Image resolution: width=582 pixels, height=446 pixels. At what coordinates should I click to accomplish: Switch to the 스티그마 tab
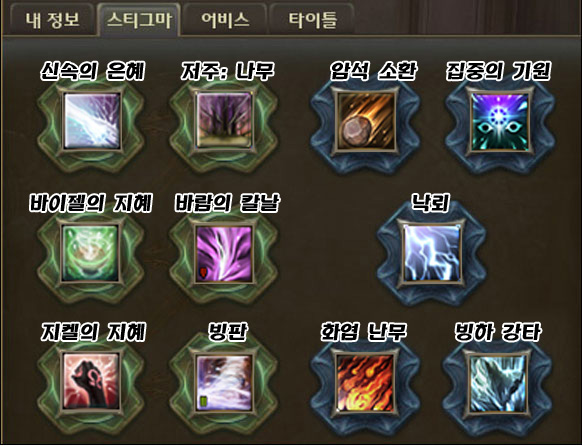(x=139, y=20)
